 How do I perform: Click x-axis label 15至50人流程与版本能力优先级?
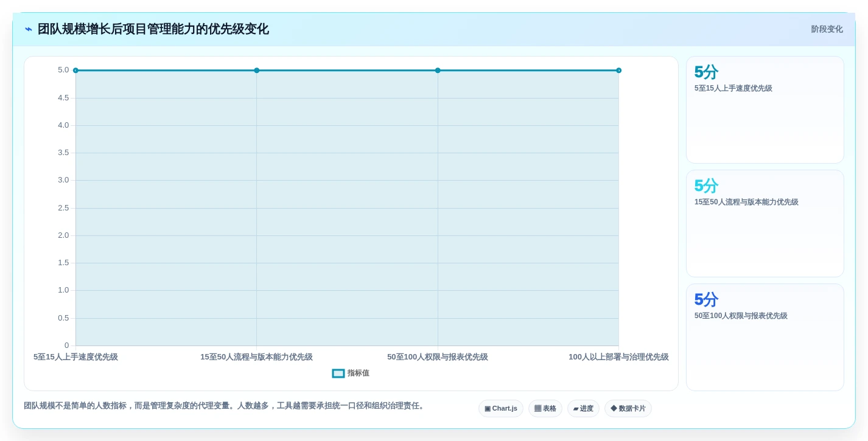point(257,357)
